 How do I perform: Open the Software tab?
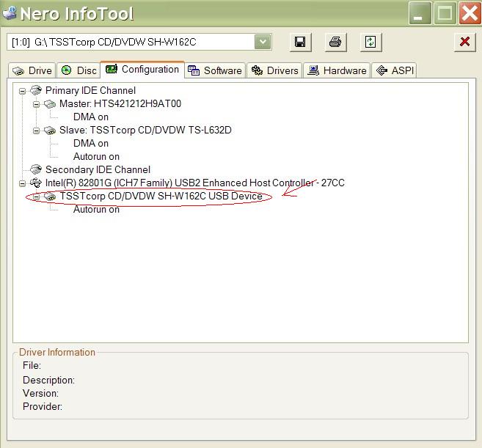pos(215,70)
